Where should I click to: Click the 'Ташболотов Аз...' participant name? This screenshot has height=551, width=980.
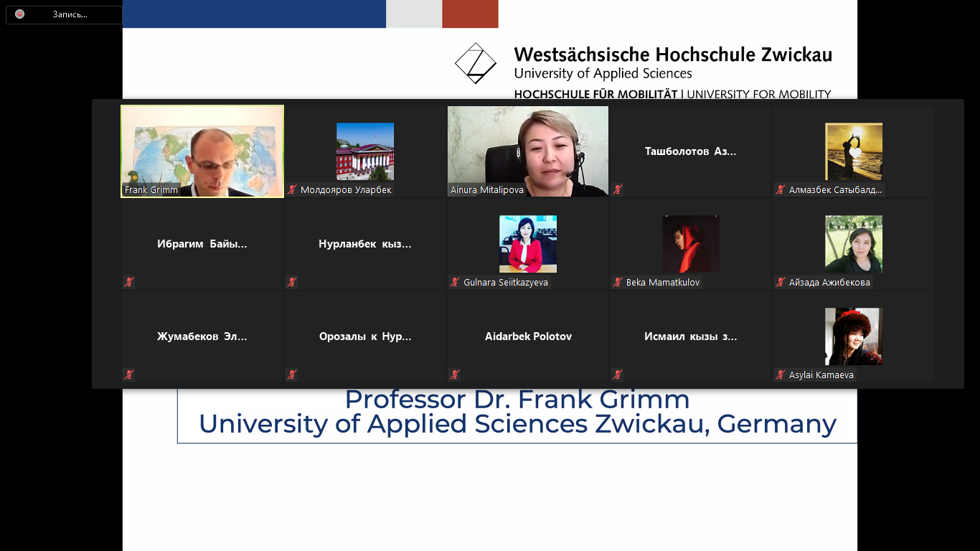click(691, 151)
